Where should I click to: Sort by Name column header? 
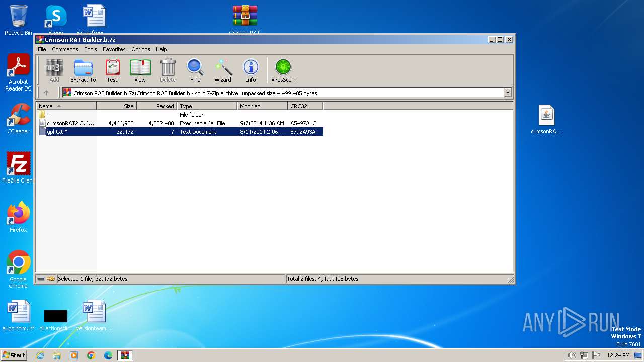66,106
